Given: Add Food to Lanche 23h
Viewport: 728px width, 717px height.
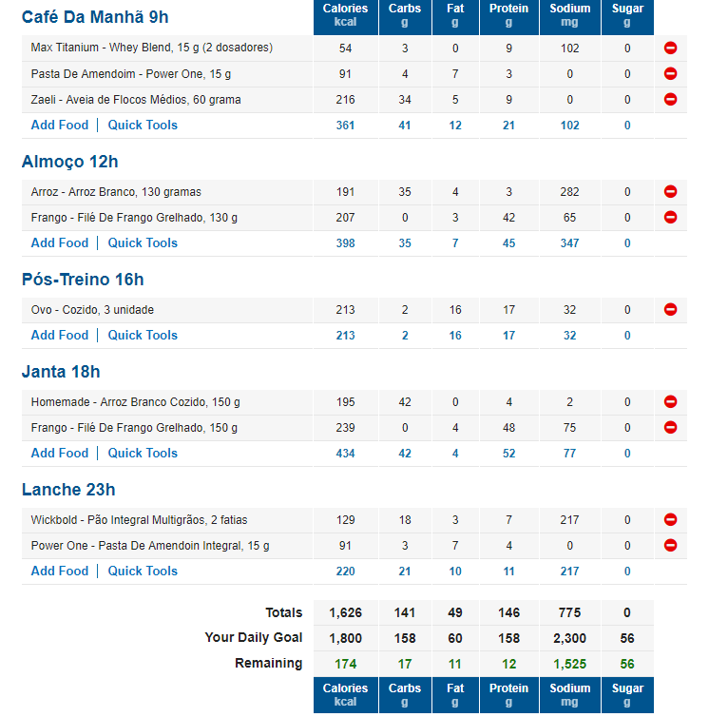Looking at the screenshot, I should 60,572.
